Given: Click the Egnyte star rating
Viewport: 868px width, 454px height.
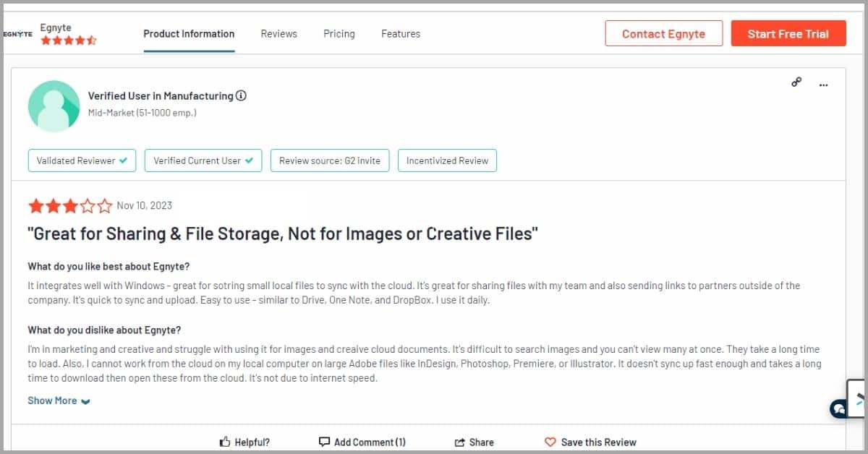Looking at the screenshot, I should 69,41.
